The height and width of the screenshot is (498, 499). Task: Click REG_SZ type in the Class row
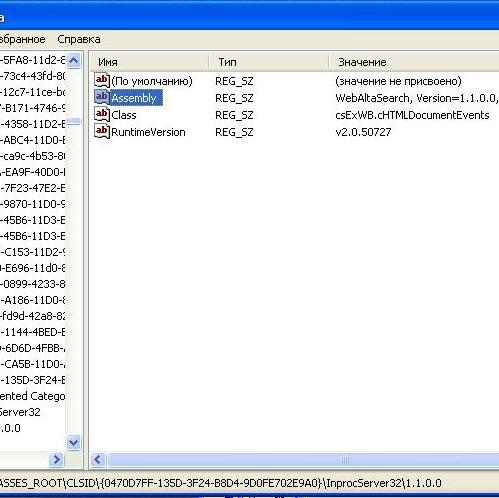pos(234,115)
